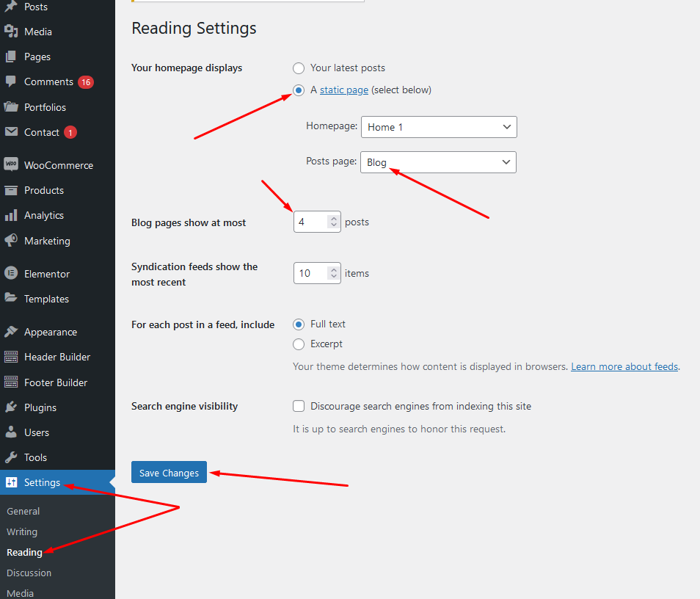Click the Contact envelope icon
This screenshot has width=700, height=599.
point(11,132)
